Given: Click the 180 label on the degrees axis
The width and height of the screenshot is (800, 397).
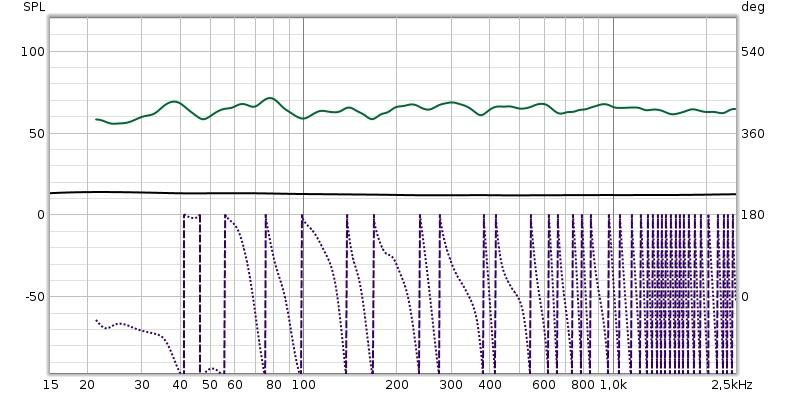Looking at the screenshot, I should click(x=753, y=215).
